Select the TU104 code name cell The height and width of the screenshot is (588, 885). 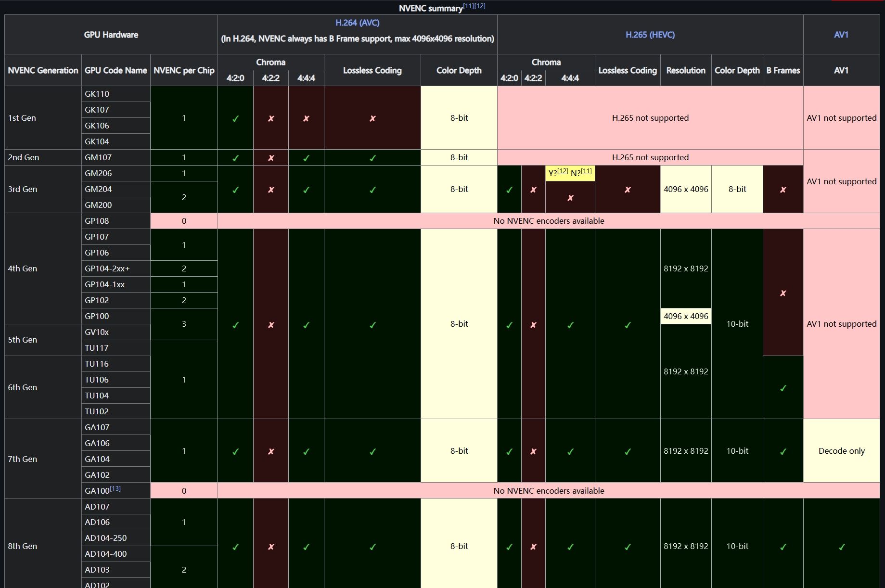[x=115, y=396]
